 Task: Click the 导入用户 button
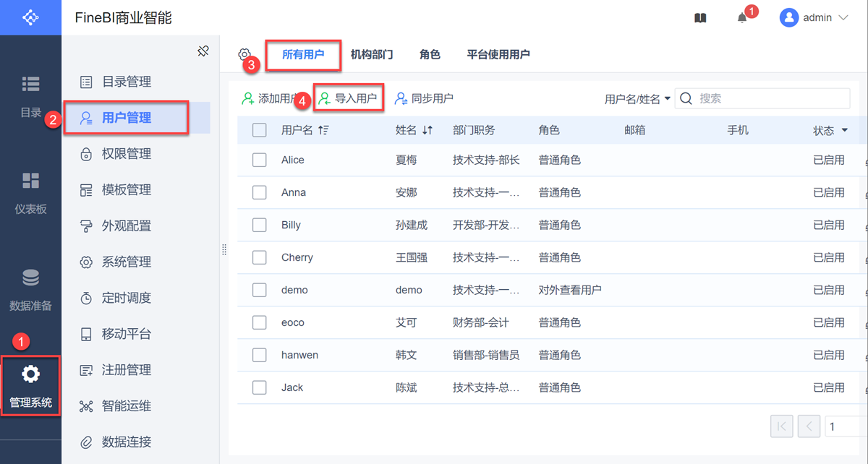(x=348, y=99)
